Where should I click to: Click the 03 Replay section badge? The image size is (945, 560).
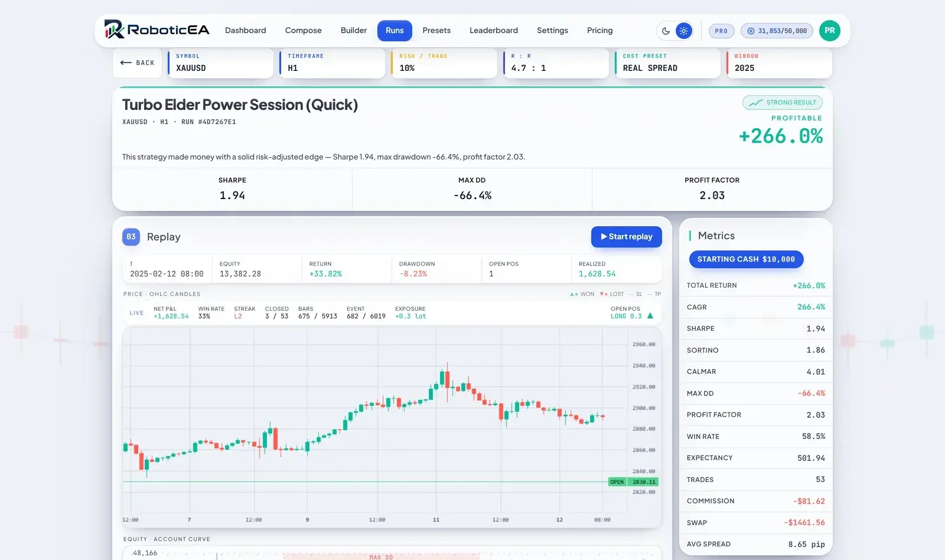(131, 237)
